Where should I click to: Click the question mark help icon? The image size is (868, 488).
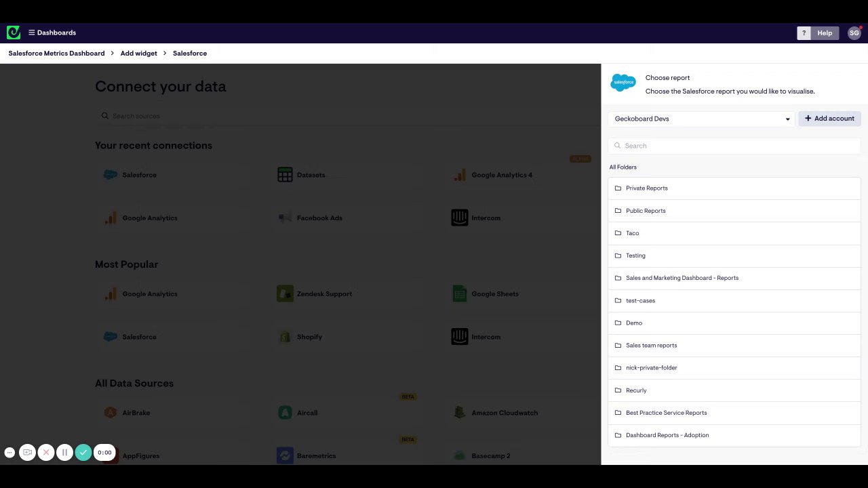(804, 33)
